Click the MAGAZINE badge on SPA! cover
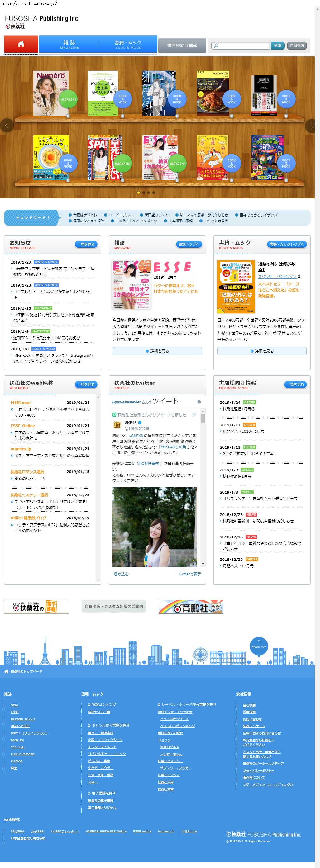The width and height of the screenshot is (320, 868). (x=123, y=164)
